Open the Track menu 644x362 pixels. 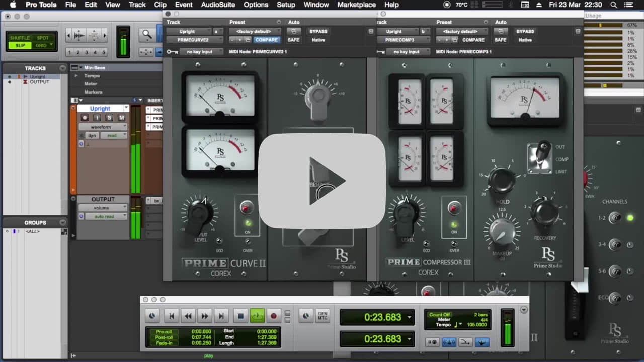pos(137,5)
